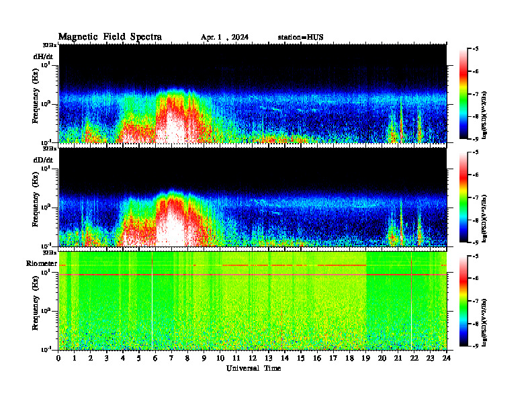This screenshot has width=532, height=411.
Task: Click the log PSD label of the Riometer color bar
Action: [484, 322]
